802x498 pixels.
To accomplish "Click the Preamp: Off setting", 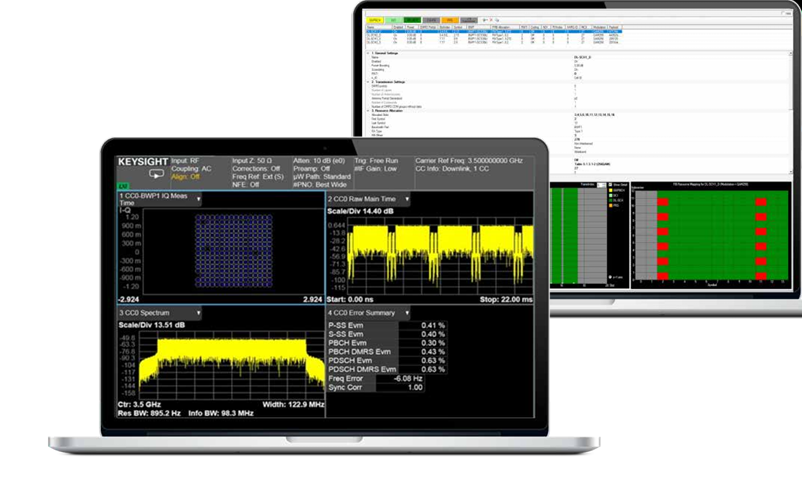I will (311, 169).
